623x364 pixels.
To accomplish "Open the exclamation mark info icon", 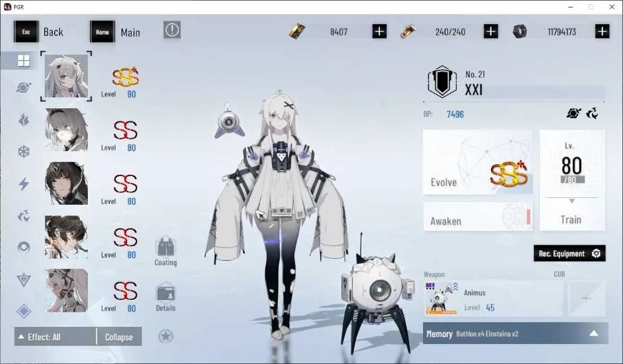I will point(172,30).
